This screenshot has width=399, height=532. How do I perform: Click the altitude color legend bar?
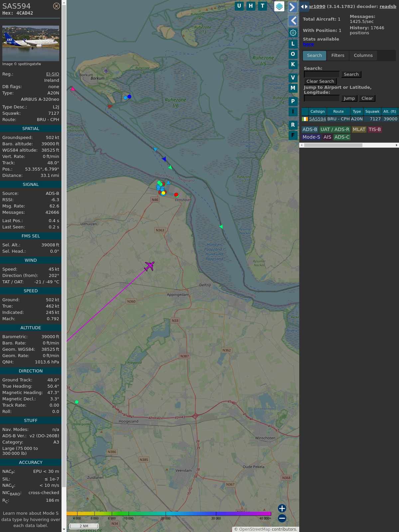pyautogui.click(x=169, y=514)
